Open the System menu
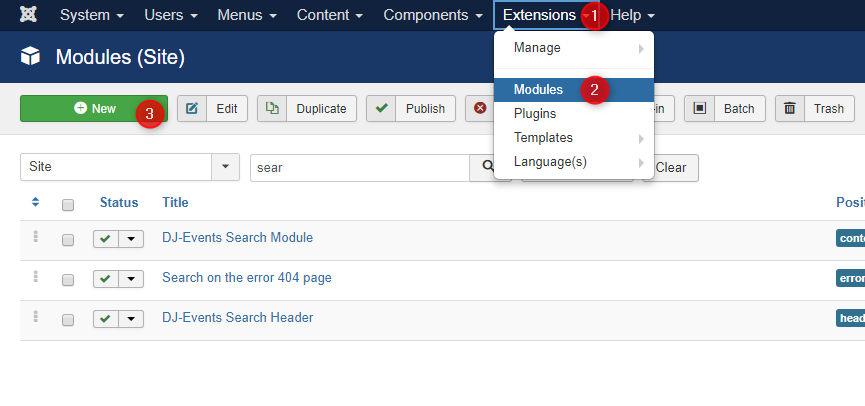This screenshot has height=406, width=865. pyautogui.click(x=92, y=15)
